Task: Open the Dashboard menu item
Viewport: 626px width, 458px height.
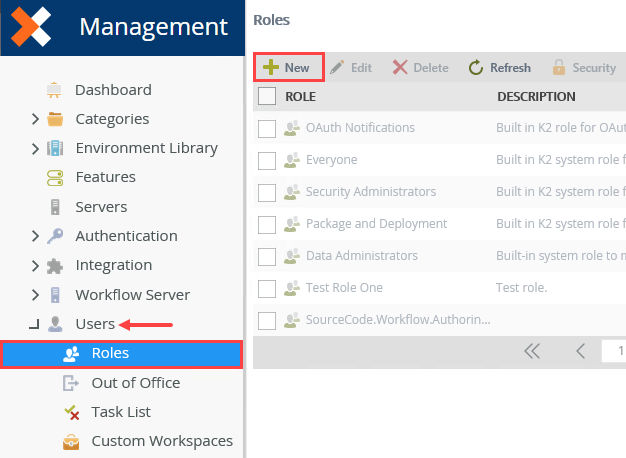Action: [113, 90]
